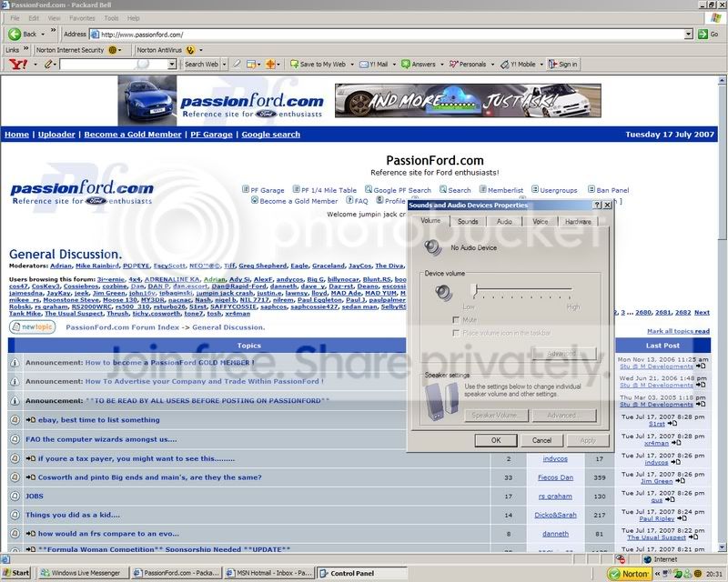This screenshot has width=728, height=582.
Task: Click the Ban Panel icon
Action: (591, 189)
